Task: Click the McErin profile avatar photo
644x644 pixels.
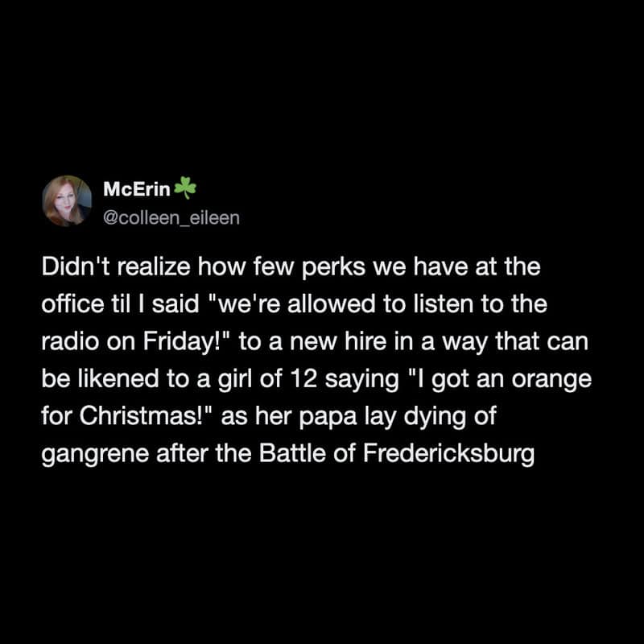Action: tap(68, 201)
